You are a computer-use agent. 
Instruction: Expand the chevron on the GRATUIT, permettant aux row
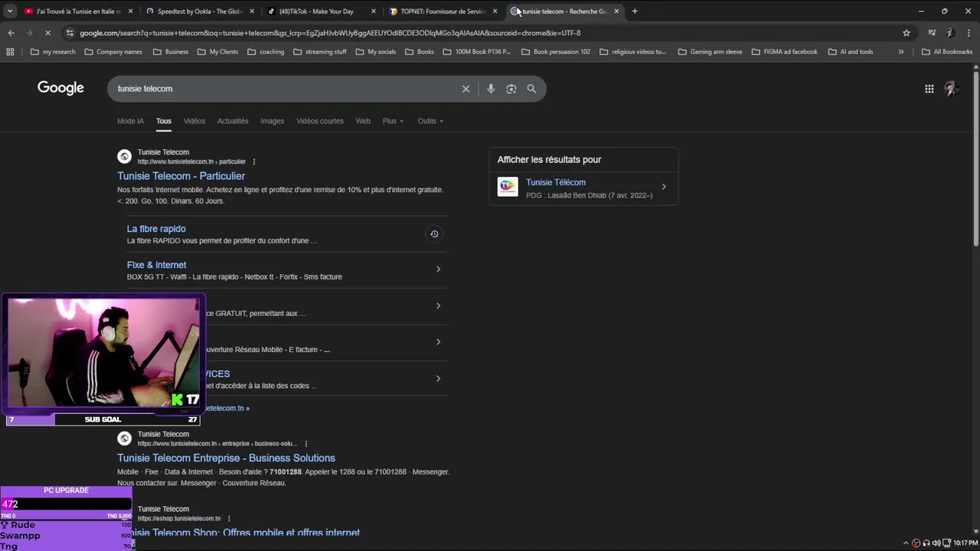[438, 306]
